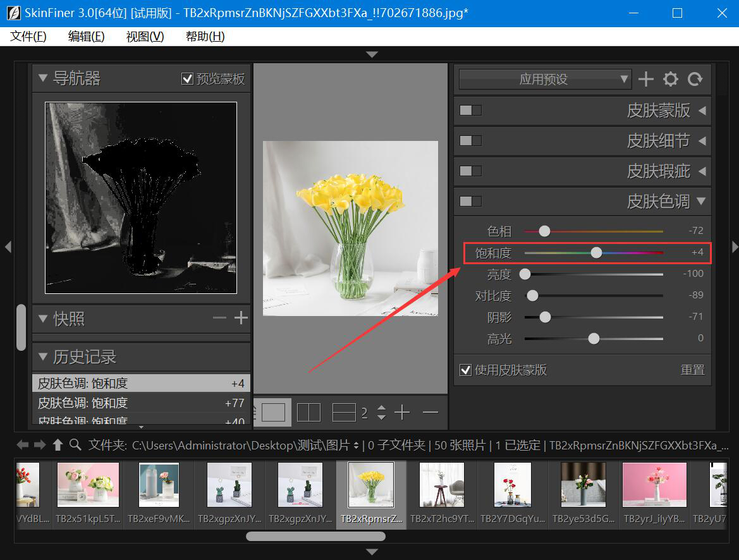Switch to side-by-side split view
The image size is (739, 560).
coord(308,413)
